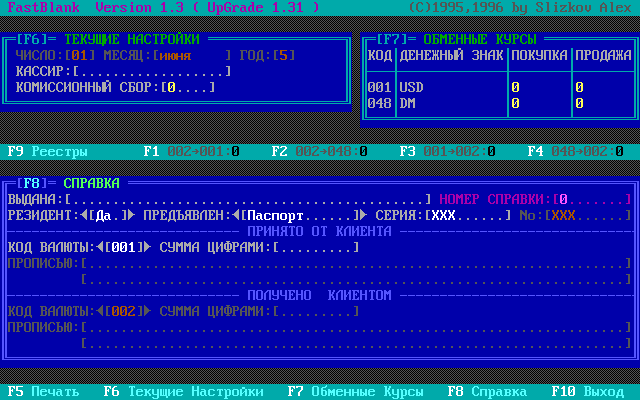This screenshot has height=400, width=640.
Task: Select F8 Справка in bottom bar
Action: (x=486, y=392)
